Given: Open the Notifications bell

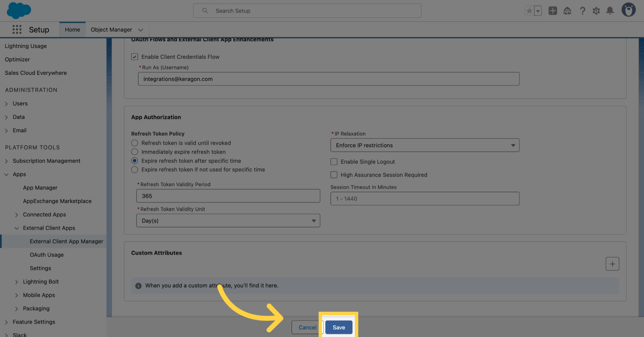Looking at the screenshot, I should [x=610, y=11].
